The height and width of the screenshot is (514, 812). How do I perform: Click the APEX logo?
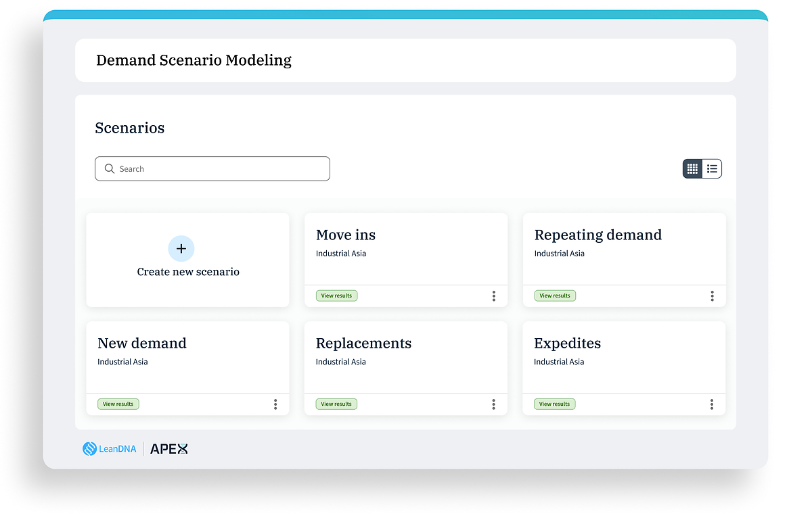coord(169,448)
